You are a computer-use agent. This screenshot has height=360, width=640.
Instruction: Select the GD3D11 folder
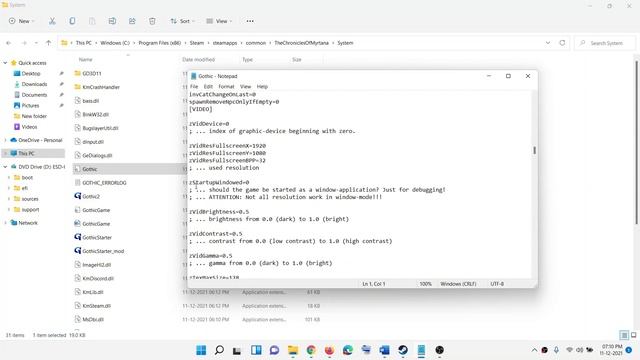91,73
